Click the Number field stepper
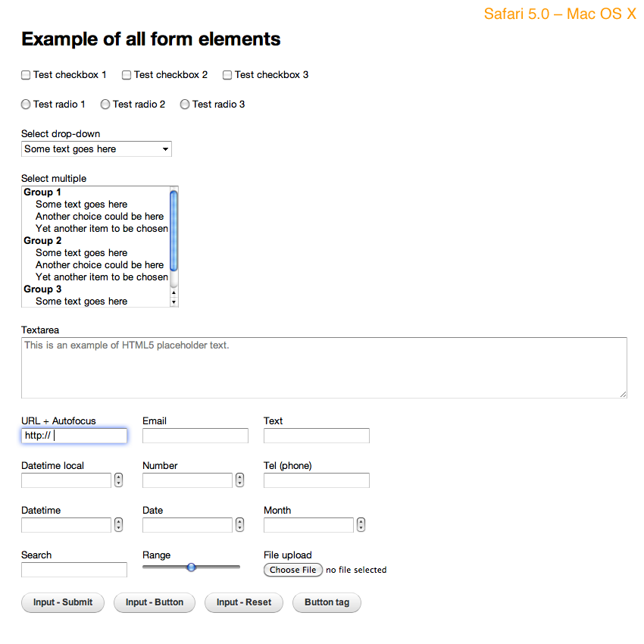644x644 pixels. 239,480
